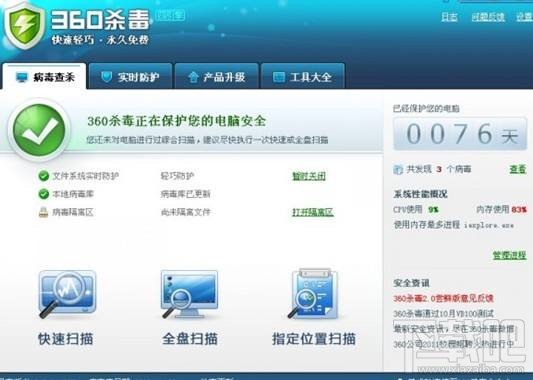The height and width of the screenshot is (380, 533).
Task: Open the 问题反馈 feedback link
Action: (488, 17)
